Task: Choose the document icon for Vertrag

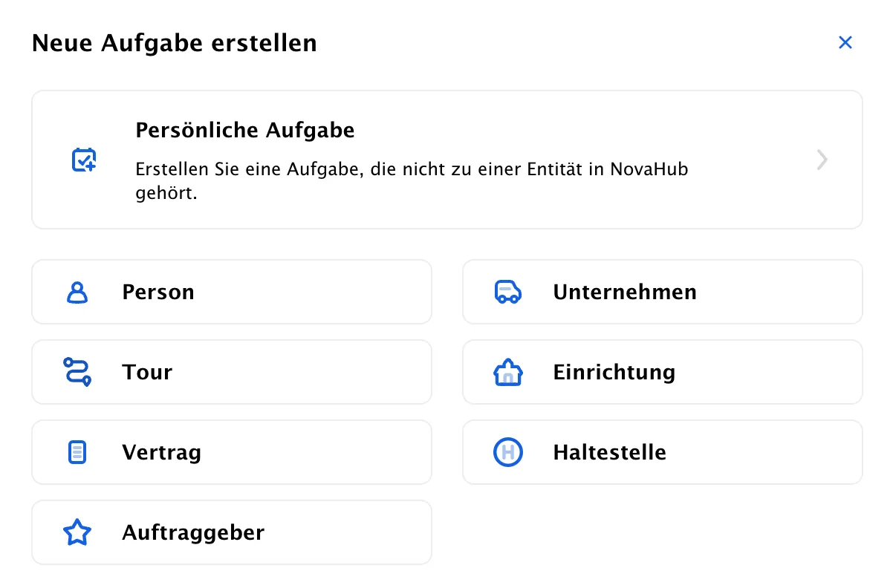Action: pyautogui.click(x=77, y=452)
